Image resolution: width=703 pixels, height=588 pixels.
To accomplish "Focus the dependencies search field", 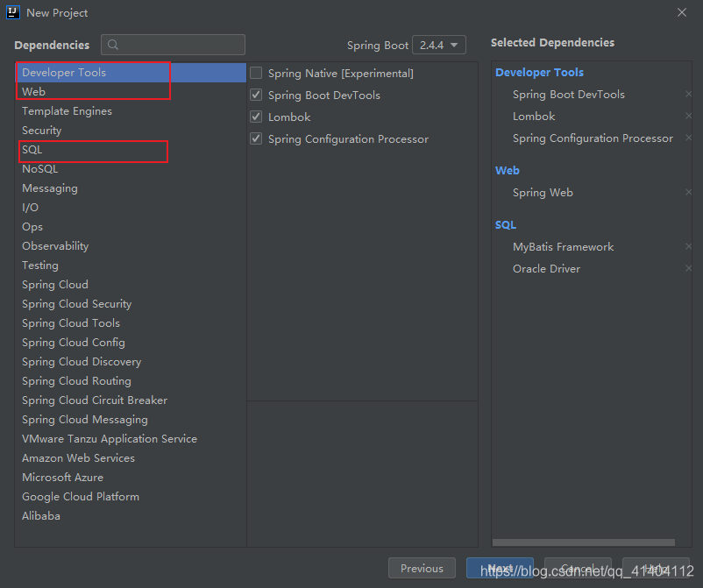I will 173,45.
